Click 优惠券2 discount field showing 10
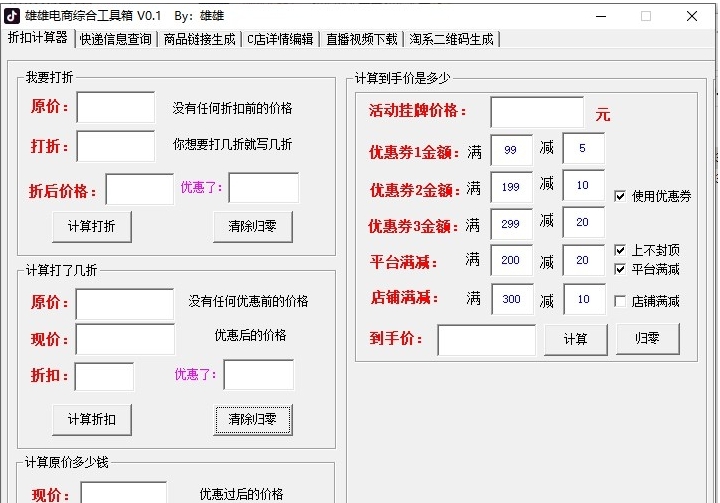The width and height of the screenshot is (720, 503). click(x=583, y=185)
